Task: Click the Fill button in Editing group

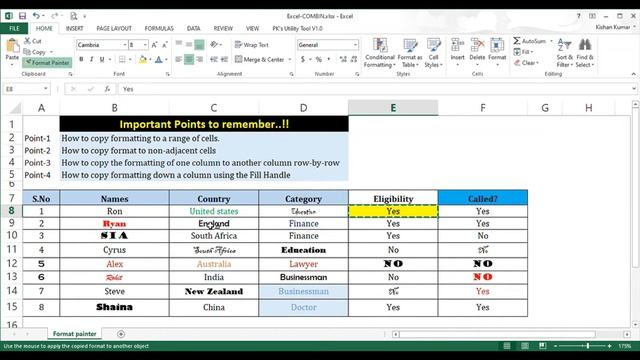Action: [523, 52]
